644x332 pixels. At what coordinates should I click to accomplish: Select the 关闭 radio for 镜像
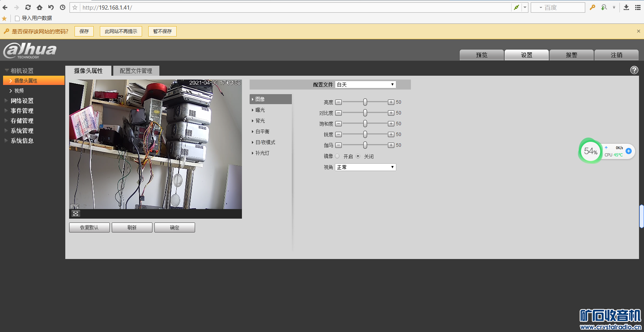(x=358, y=156)
